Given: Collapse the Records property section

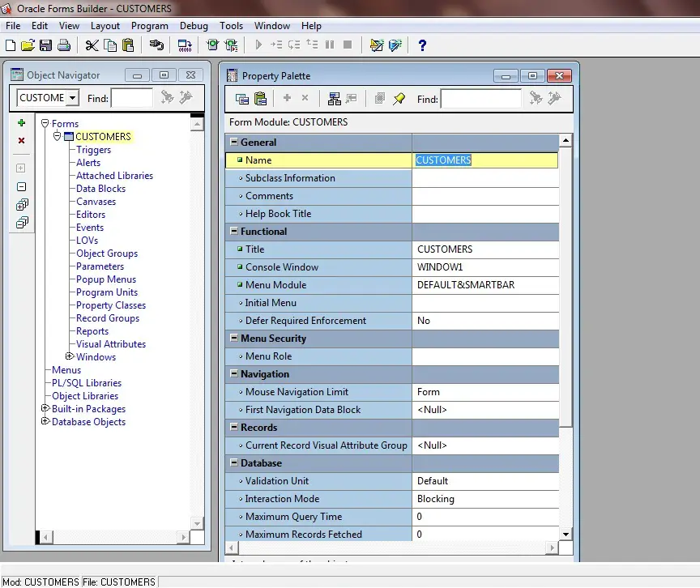Looking at the screenshot, I should coord(233,427).
